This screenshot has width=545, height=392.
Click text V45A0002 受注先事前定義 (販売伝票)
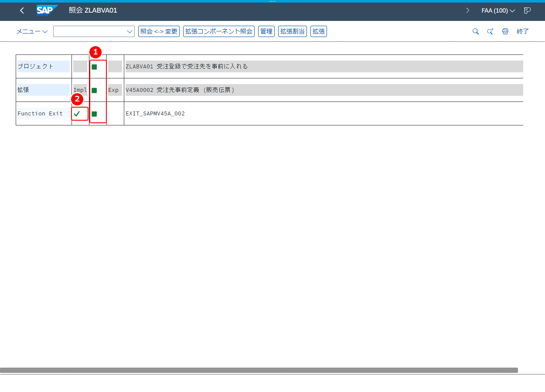point(180,90)
